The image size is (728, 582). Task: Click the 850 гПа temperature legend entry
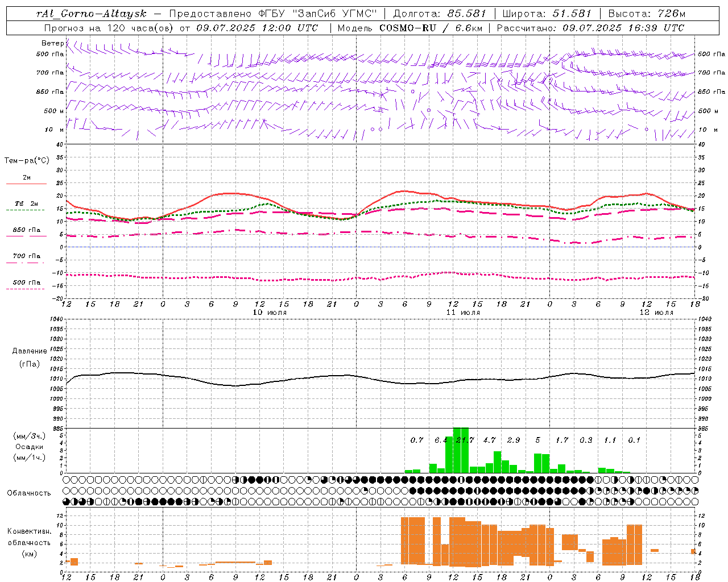point(26,230)
